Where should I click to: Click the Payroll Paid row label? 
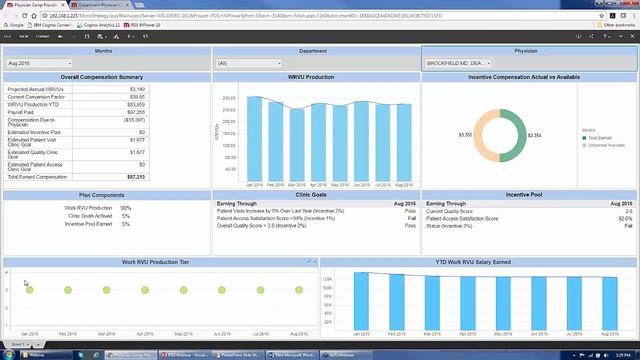click(20, 112)
